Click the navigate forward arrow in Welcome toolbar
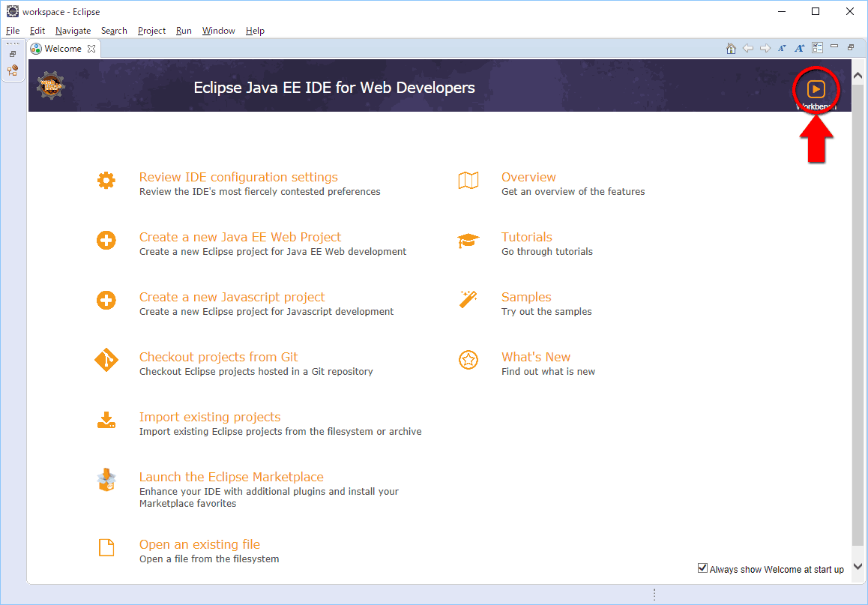This screenshot has height=605, width=868. tap(765, 48)
